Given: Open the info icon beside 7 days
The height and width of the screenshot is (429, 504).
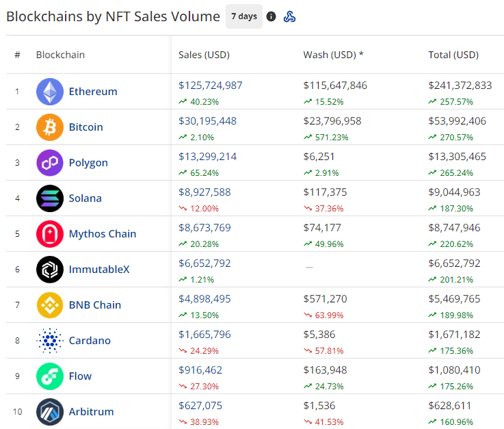Looking at the screenshot, I should tap(271, 16).
